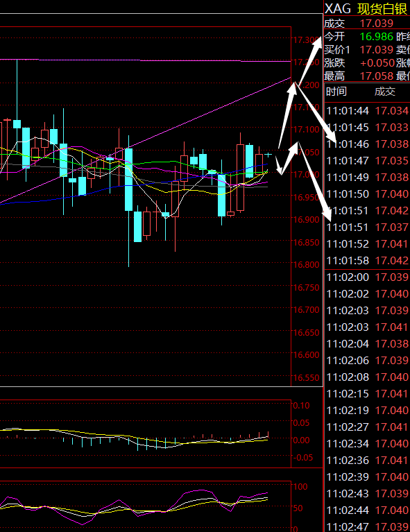The height and width of the screenshot is (532, 410).
Task: Click the 涨跌 +0.050 change value
Action: click(x=377, y=62)
